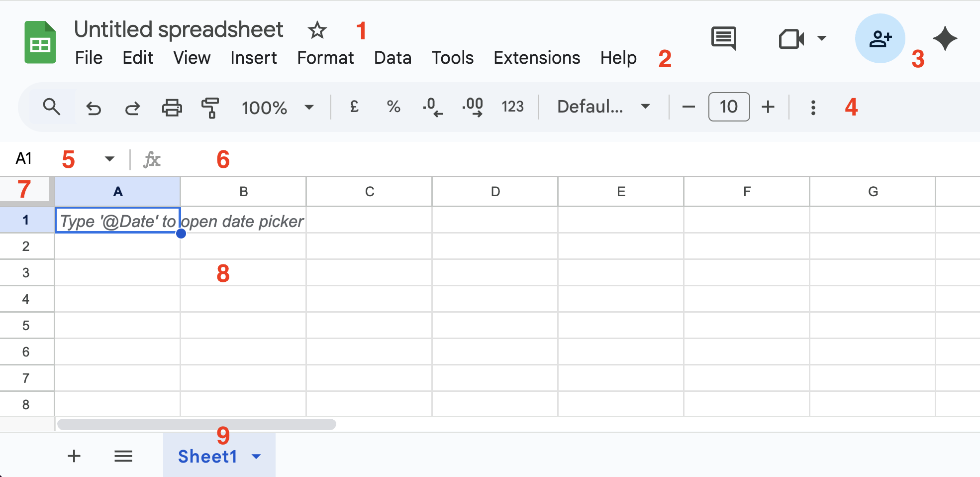Click the Share add-person button
Image resolution: width=980 pixels, height=477 pixels.
[880, 38]
